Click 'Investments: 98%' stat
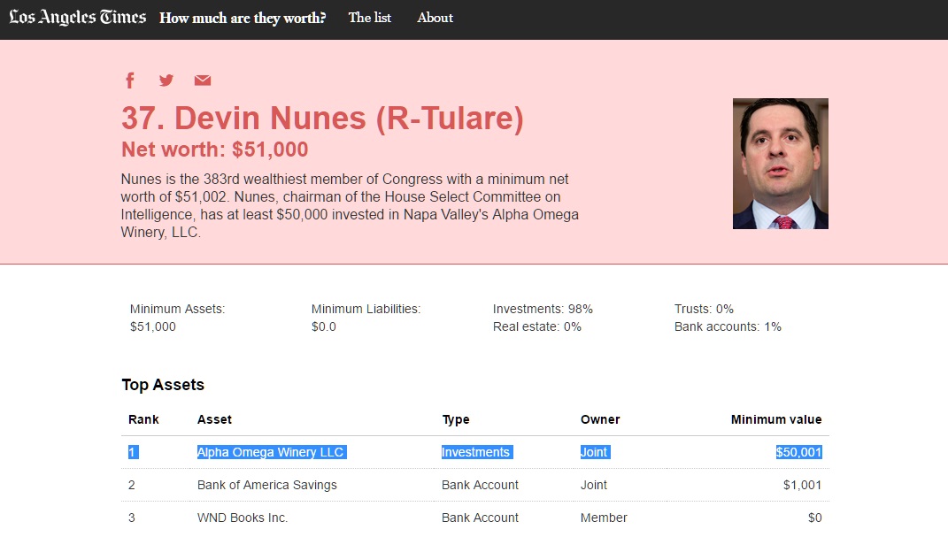The height and width of the screenshot is (560, 948). (x=543, y=309)
